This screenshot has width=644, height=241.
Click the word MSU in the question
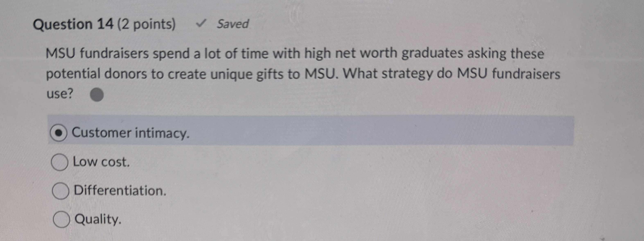(61, 53)
